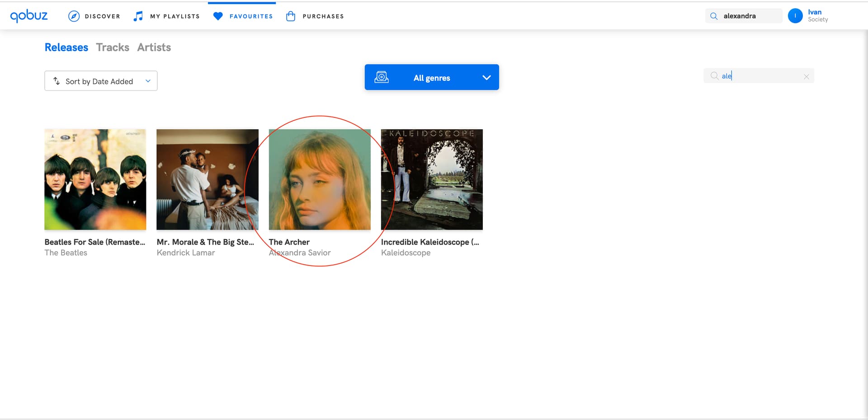
Task: Click the Discover compass icon
Action: [x=74, y=16]
